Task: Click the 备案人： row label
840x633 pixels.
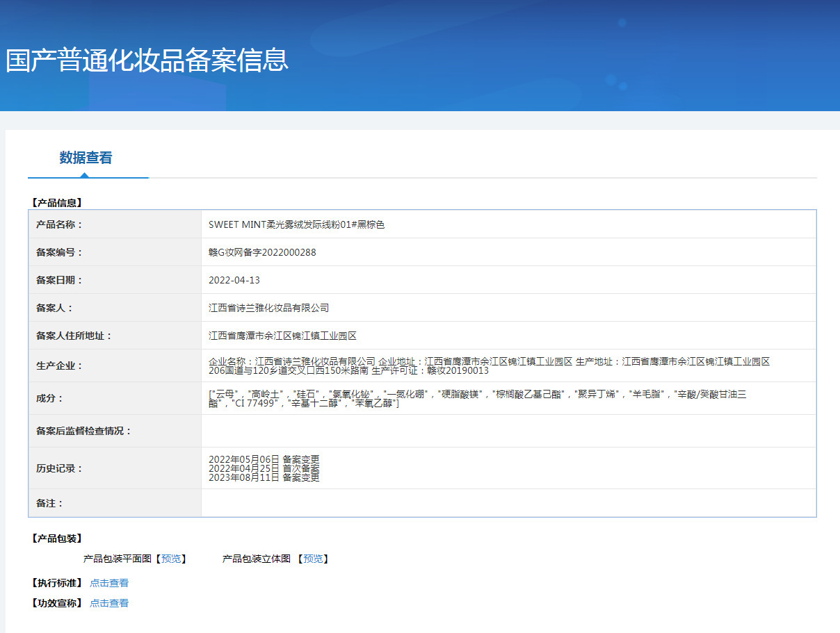Action: (54, 308)
